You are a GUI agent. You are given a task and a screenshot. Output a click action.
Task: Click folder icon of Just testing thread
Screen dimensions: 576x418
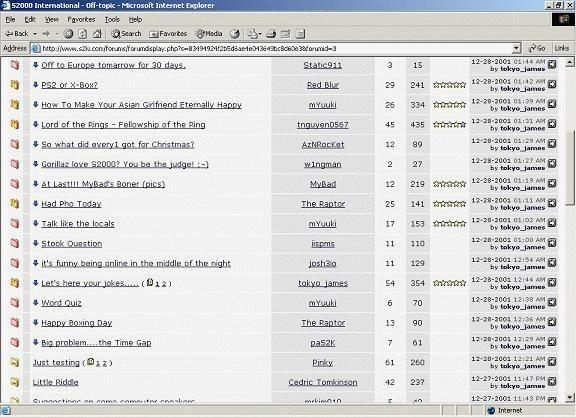point(15,362)
